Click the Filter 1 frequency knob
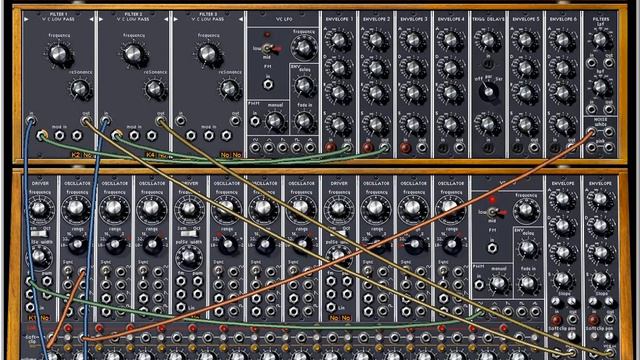 [x=59, y=54]
